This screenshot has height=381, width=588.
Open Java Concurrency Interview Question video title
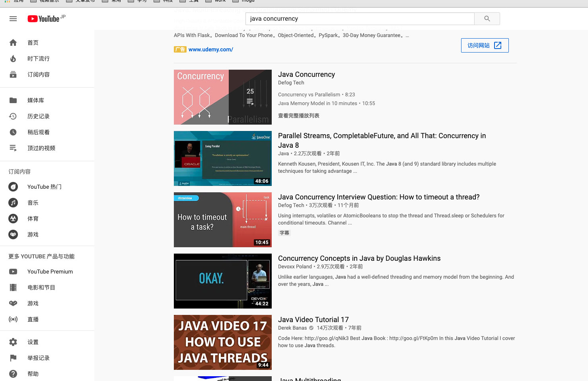point(379,197)
